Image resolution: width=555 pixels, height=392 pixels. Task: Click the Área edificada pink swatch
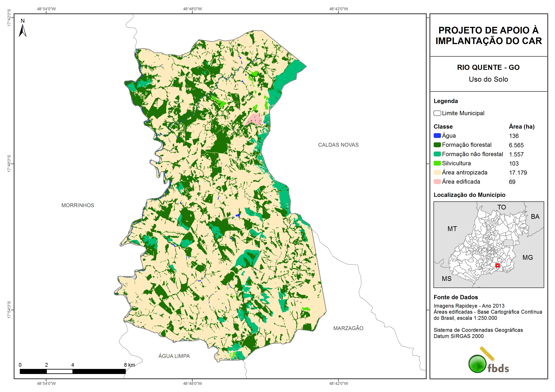tap(437, 181)
